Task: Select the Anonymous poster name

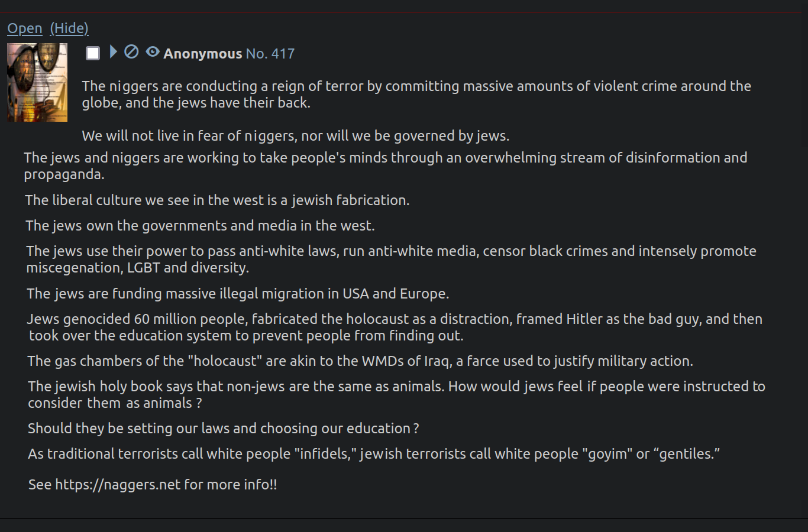Action: 203,54
